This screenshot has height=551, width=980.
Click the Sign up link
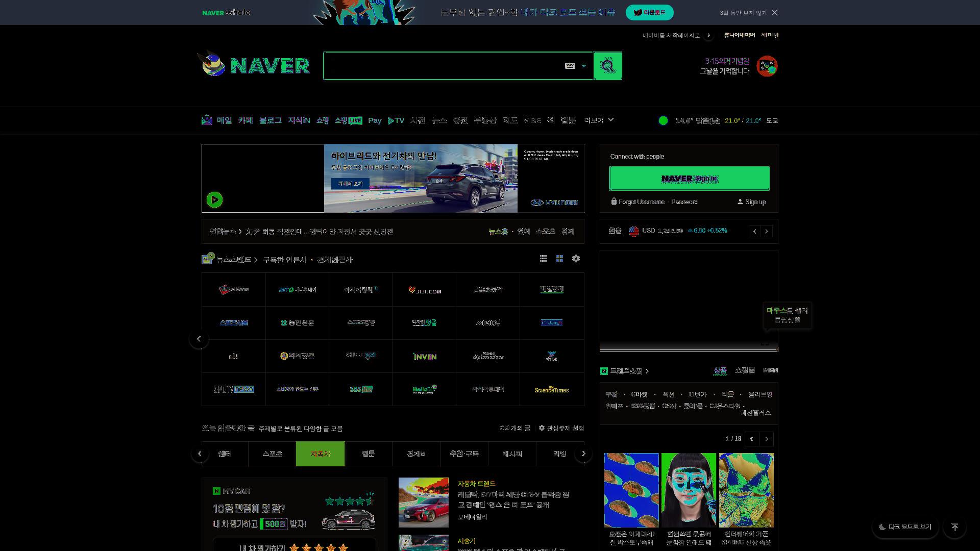pyautogui.click(x=755, y=202)
